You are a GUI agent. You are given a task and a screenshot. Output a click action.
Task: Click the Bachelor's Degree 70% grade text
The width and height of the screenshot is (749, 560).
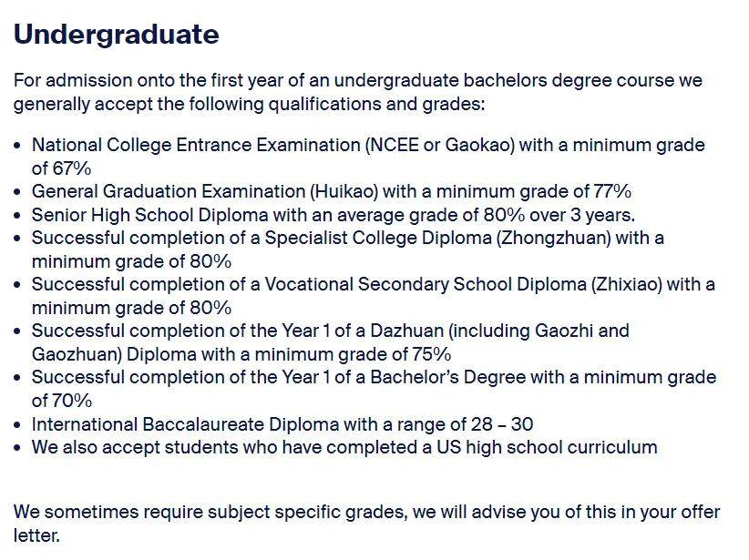pos(62,401)
